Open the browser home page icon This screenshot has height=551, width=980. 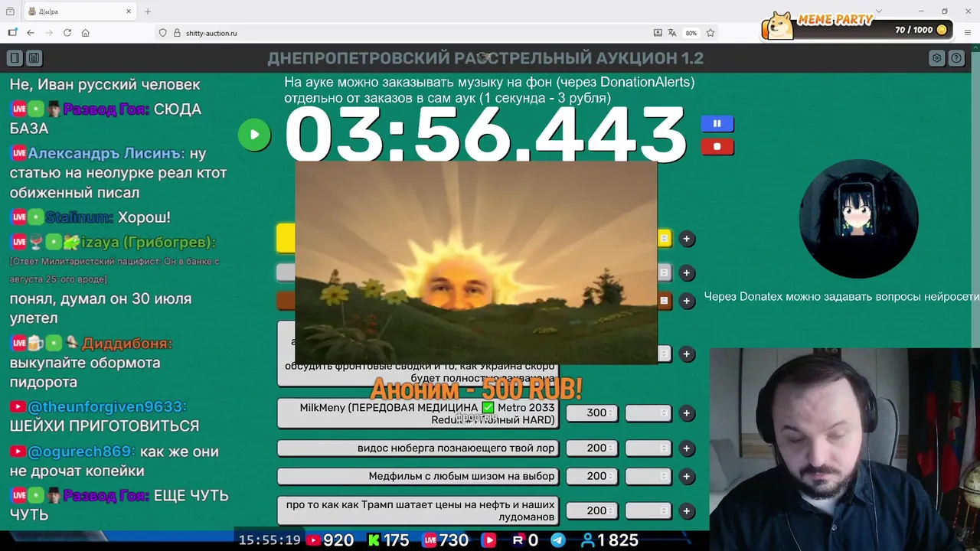[x=86, y=33]
